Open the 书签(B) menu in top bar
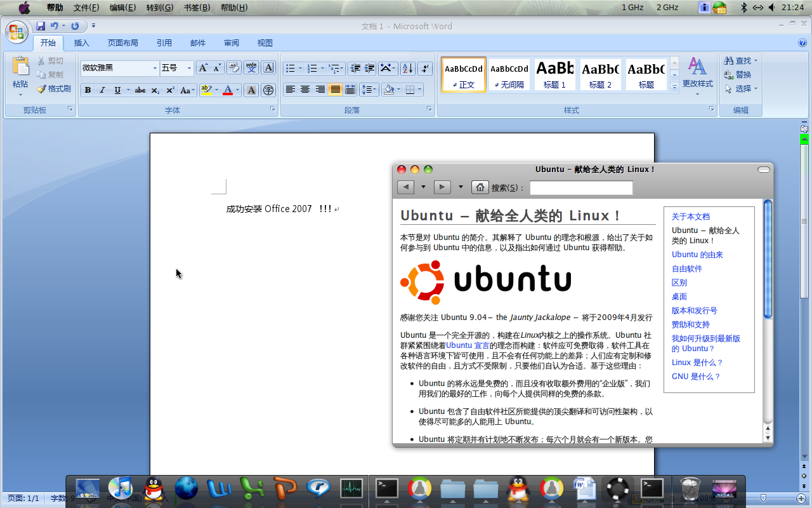This screenshot has height=508, width=812. pyautogui.click(x=197, y=8)
